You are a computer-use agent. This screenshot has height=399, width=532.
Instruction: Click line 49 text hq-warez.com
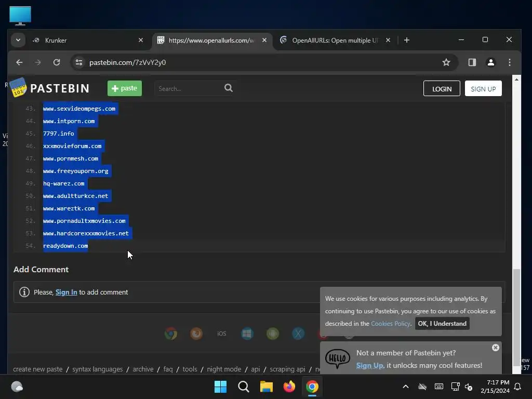[64, 183]
